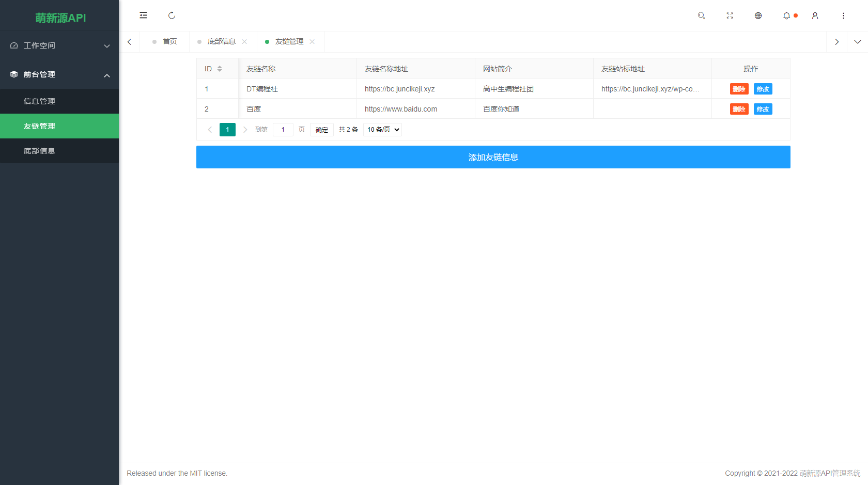
Task: Open the language globe icon
Action: (758, 15)
